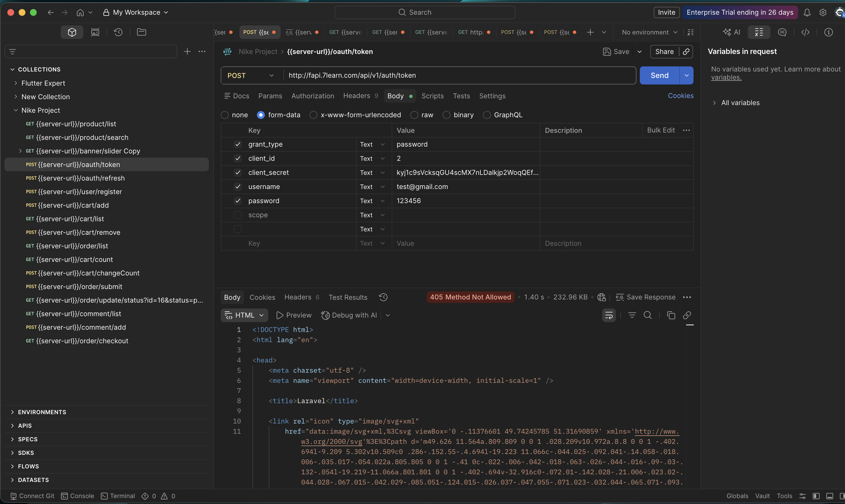
Task: Switch to the Params tab
Action: click(270, 96)
